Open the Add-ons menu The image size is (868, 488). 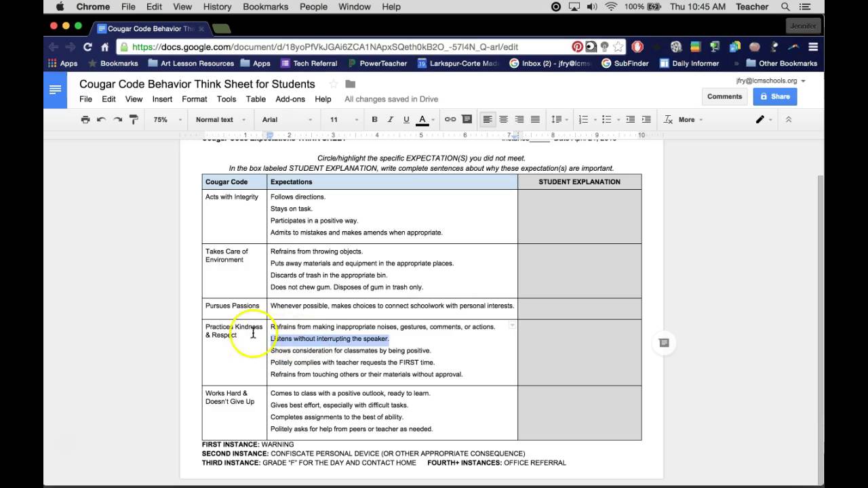pos(290,99)
